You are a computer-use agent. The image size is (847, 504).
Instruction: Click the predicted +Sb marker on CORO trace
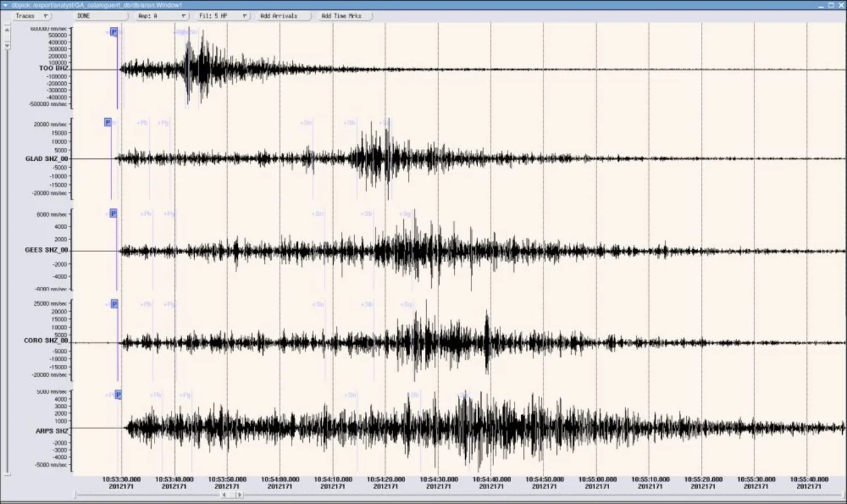pyautogui.click(x=367, y=304)
